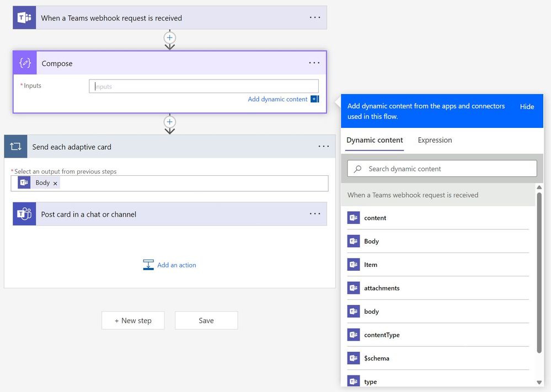Select $schema dynamic value
551x392 pixels.
438,358
